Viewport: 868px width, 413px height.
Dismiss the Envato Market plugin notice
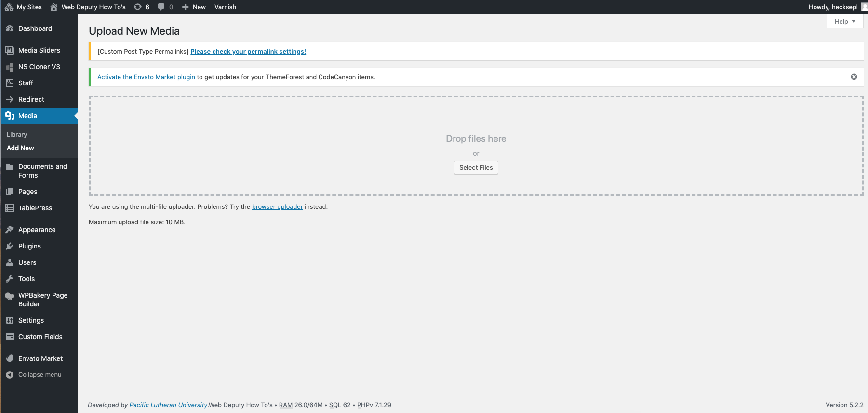point(854,77)
